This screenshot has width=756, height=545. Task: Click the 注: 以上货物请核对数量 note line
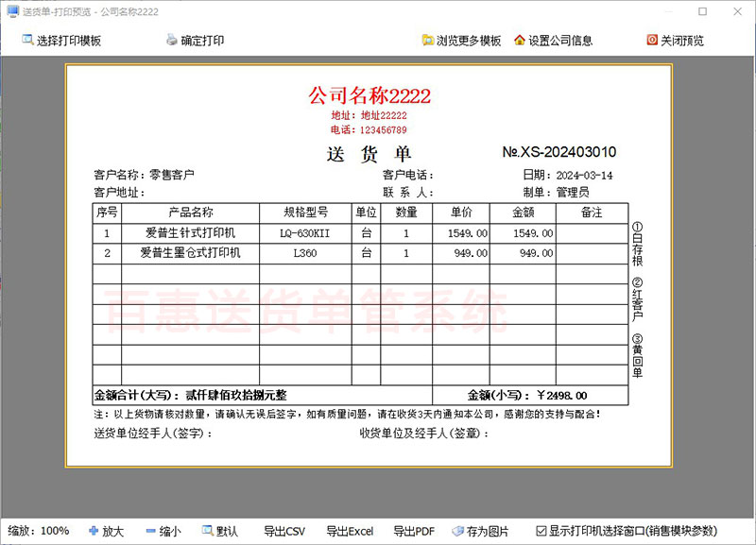(x=347, y=415)
